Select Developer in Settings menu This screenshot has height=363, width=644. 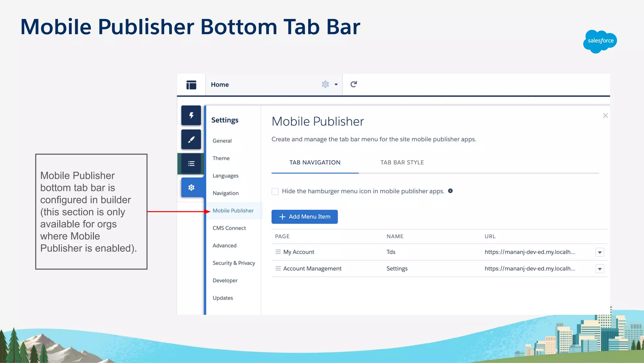pos(225,281)
